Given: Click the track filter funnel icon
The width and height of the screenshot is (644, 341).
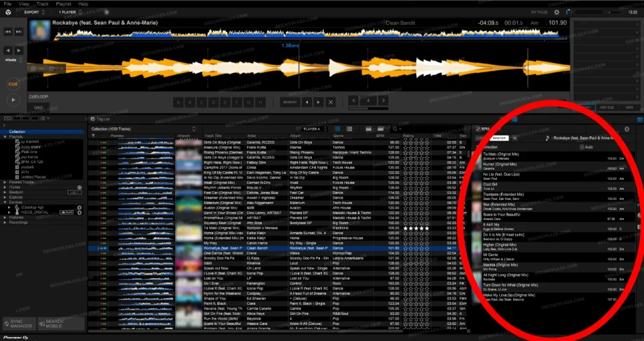Looking at the screenshot, I should click(93, 136).
